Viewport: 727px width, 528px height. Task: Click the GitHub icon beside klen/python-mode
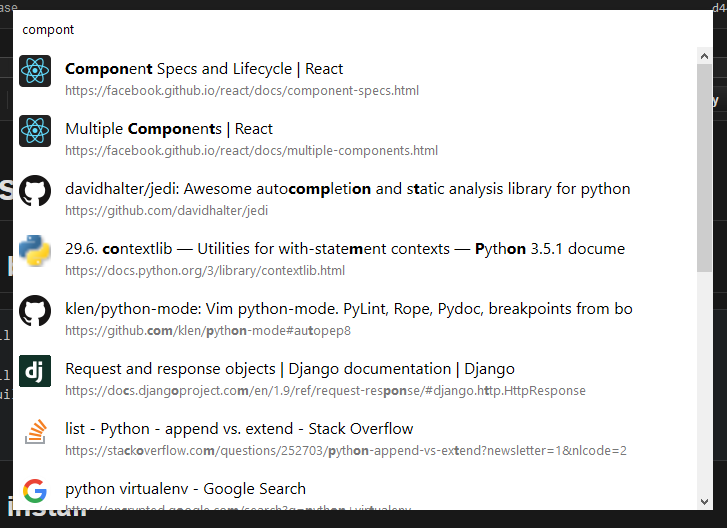35,310
